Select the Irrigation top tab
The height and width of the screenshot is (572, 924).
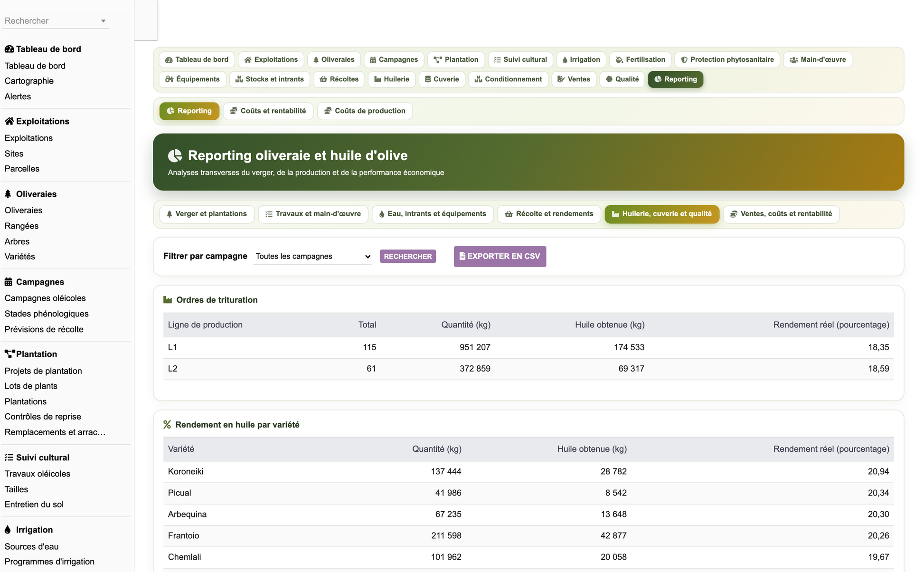pyautogui.click(x=581, y=60)
